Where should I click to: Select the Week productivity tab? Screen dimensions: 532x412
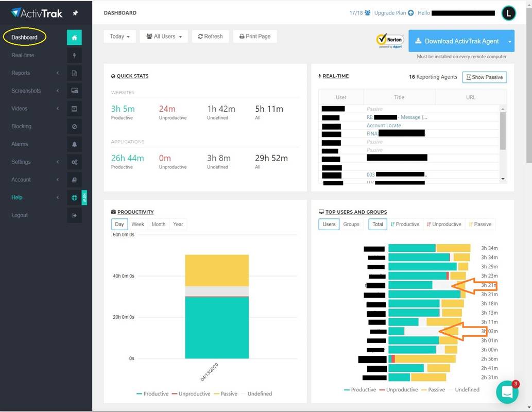coord(138,225)
